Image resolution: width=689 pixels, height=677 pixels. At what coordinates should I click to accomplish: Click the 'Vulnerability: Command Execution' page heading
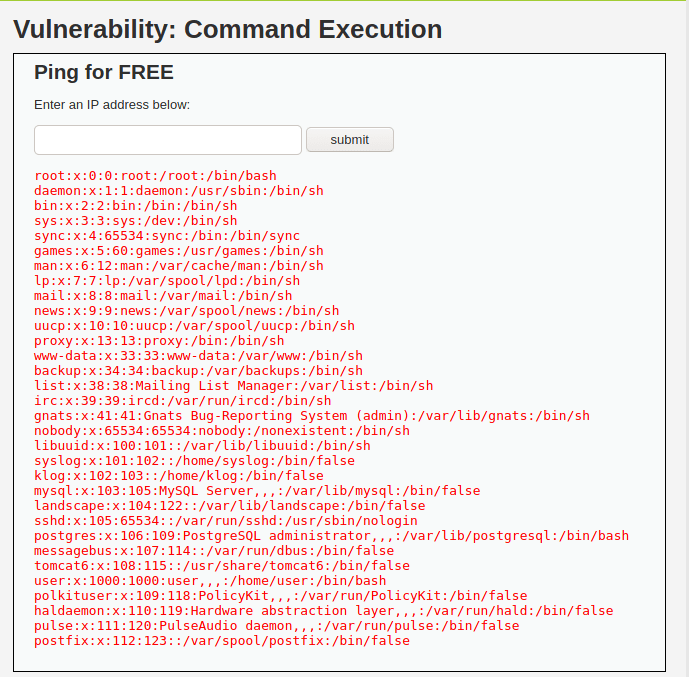(228, 29)
